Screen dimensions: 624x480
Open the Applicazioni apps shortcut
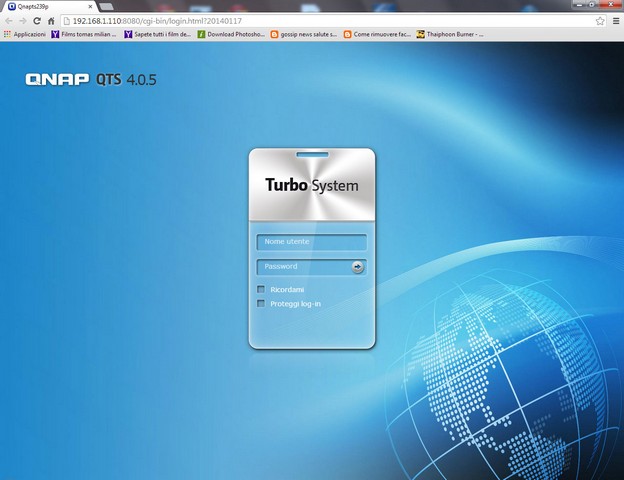click(25, 34)
